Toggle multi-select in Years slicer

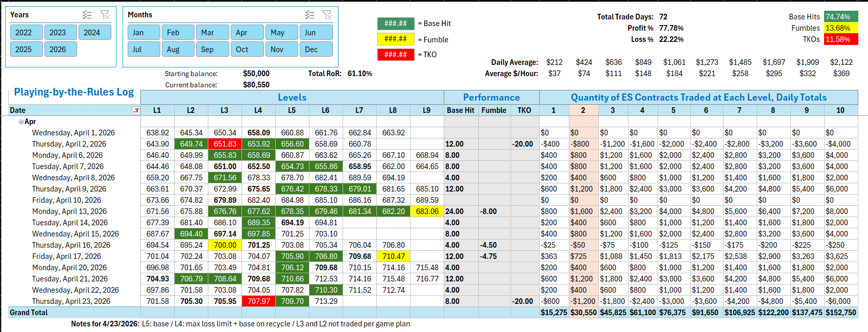87,15
